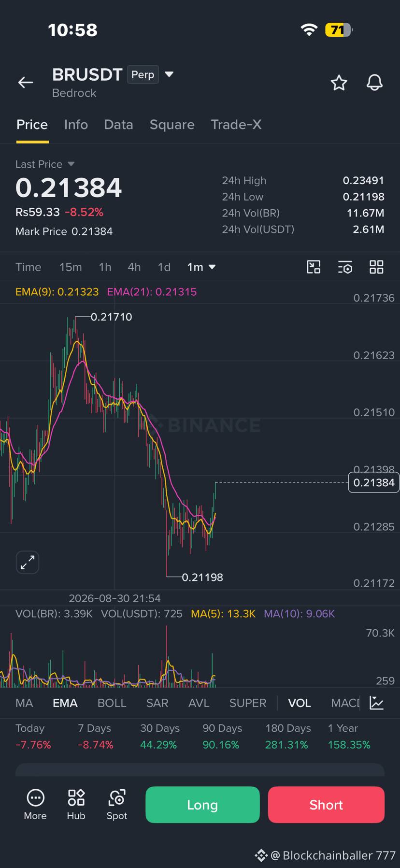Click the Today -7.76% performance
Image resolution: width=400 pixels, height=868 pixels.
pyautogui.click(x=33, y=737)
